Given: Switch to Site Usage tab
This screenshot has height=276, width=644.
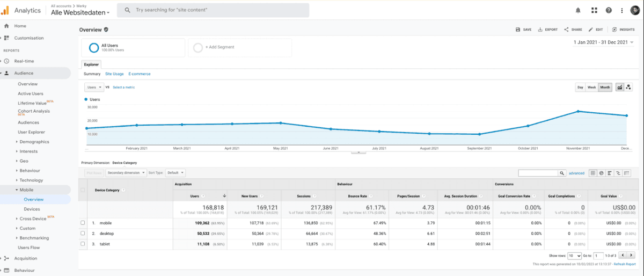Looking at the screenshot, I should click(114, 74).
